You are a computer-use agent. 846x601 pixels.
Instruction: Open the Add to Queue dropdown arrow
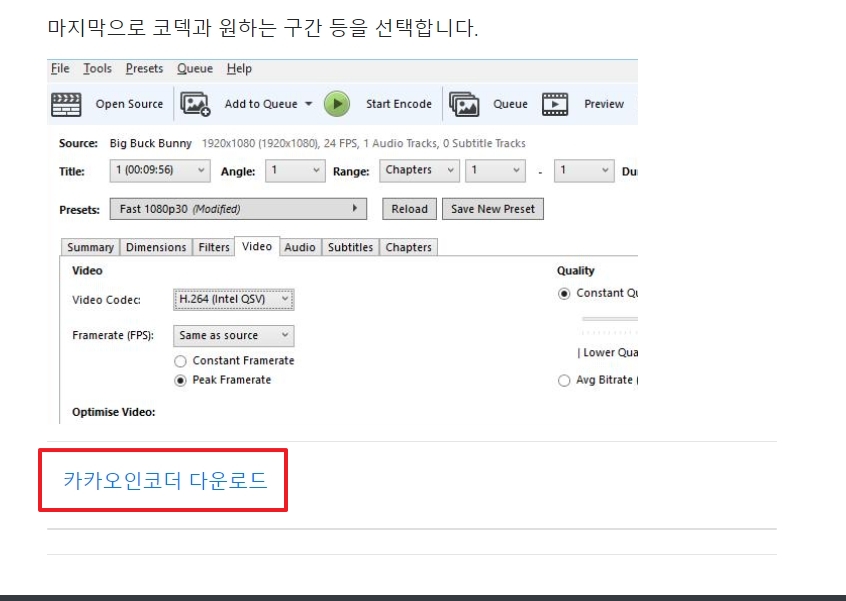pyautogui.click(x=309, y=104)
